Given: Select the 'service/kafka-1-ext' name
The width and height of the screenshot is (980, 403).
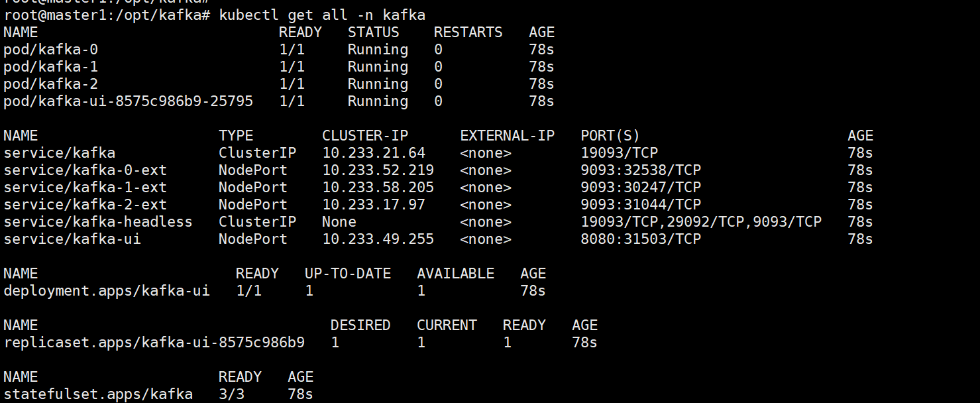Looking at the screenshot, I should click(x=85, y=188).
